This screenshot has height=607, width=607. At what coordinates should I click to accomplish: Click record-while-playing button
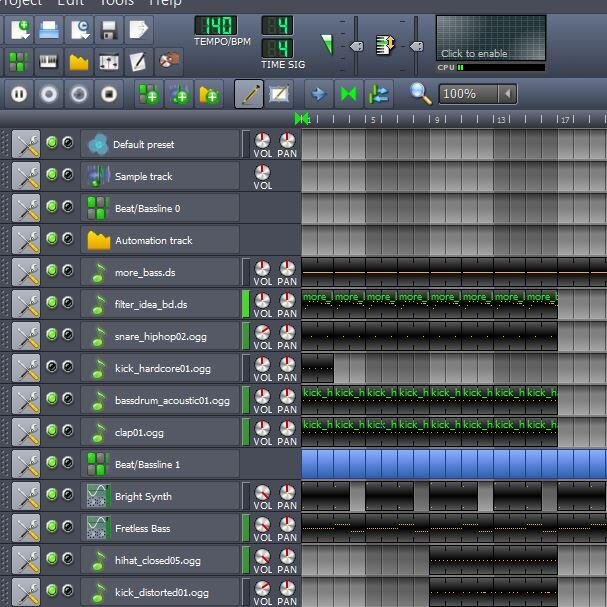pyautogui.click(x=79, y=94)
